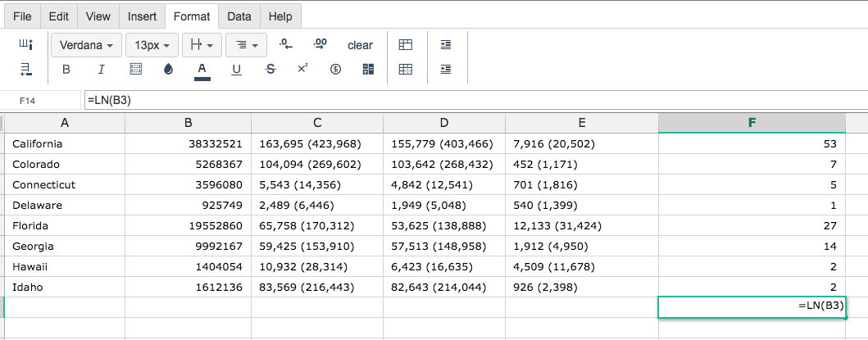Click the cell borders pattern icon

135,69
